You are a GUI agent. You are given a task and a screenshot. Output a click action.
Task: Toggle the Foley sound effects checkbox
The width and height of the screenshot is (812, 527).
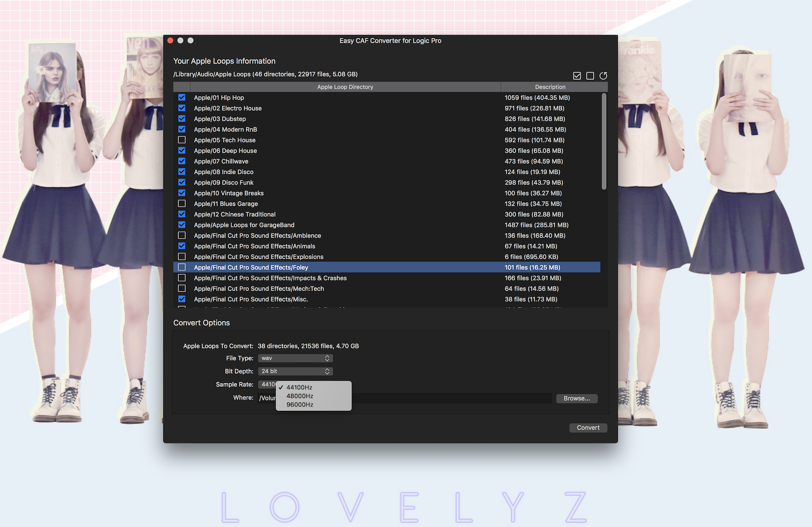tap(182, 267)
